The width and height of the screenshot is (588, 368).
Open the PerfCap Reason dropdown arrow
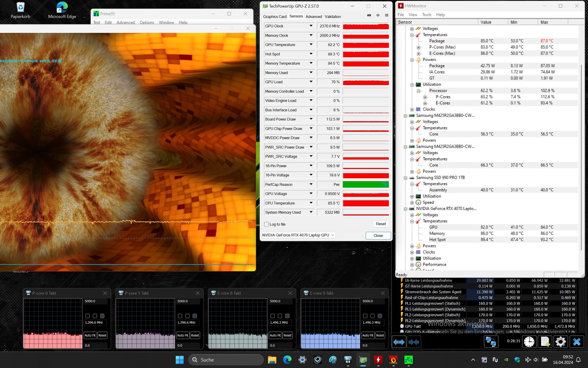tap(311, 184)
